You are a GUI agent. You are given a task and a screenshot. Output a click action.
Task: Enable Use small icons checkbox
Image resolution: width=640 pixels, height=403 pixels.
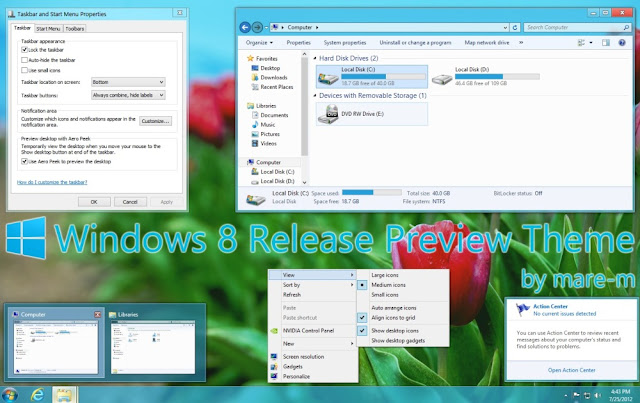click(24, 70)
